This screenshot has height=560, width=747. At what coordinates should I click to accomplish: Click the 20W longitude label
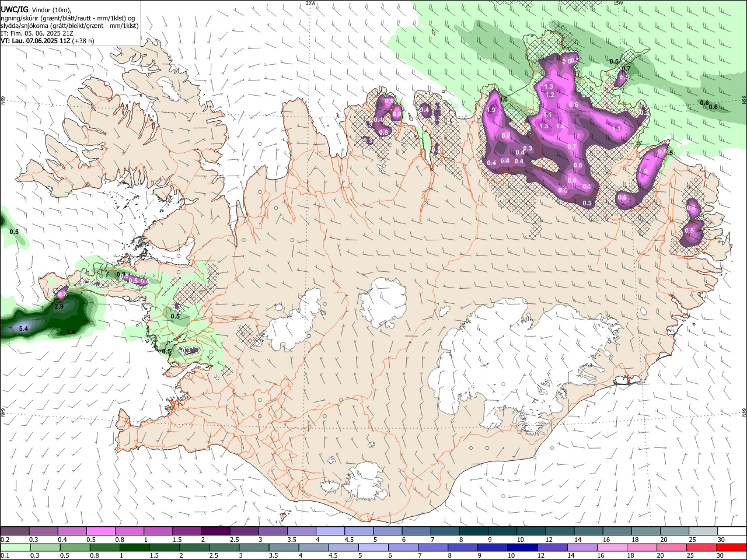coord(310,3)
